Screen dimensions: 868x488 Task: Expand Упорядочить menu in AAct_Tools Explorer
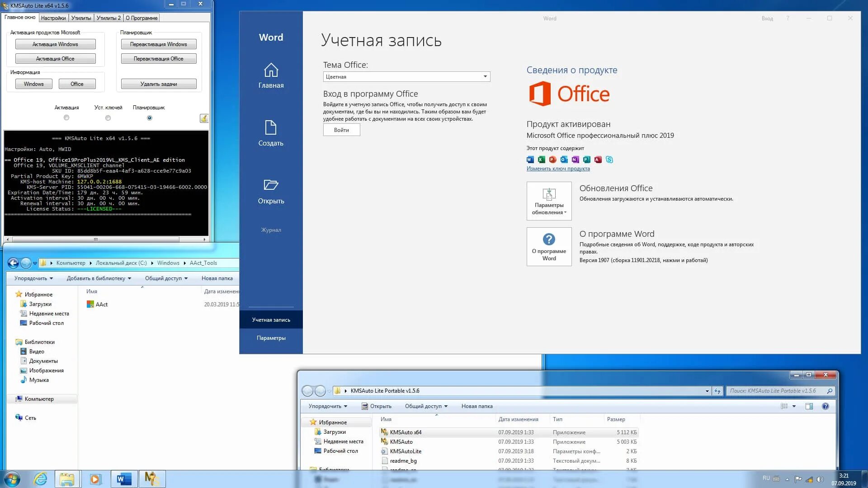point(33,278)
